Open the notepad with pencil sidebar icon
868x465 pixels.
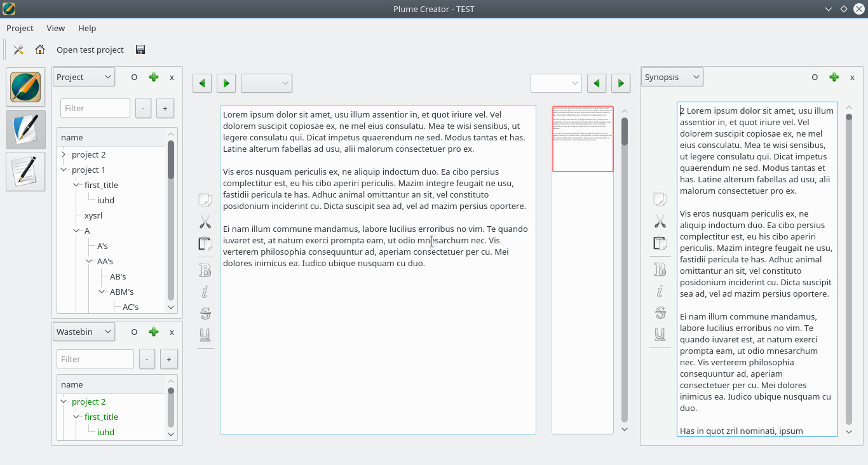click(25, 171)
